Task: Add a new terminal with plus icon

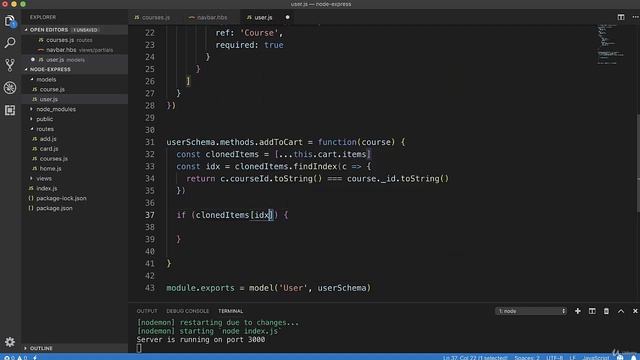Action: pyautogui.click(x=578, y=311)
